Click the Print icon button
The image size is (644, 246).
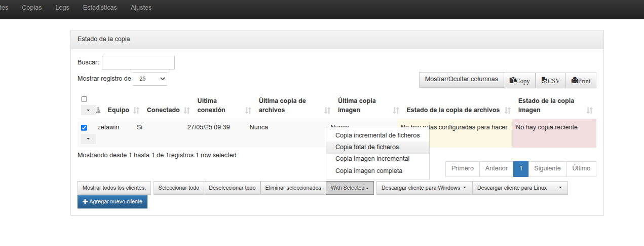click(581, 81)
